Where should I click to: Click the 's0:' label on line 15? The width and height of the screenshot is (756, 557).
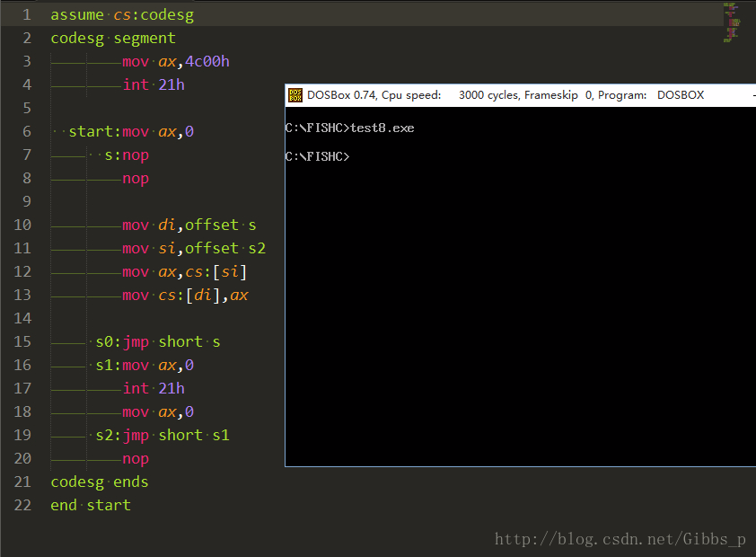pos(109,342)
